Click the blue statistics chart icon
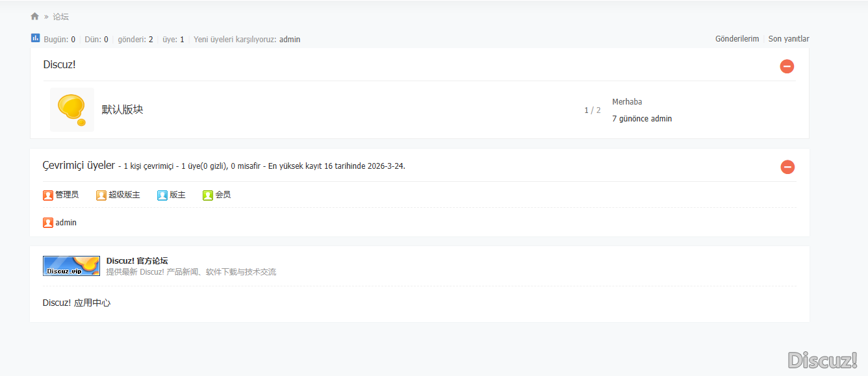The image size is (868, 376). click(x=36, y=38)
